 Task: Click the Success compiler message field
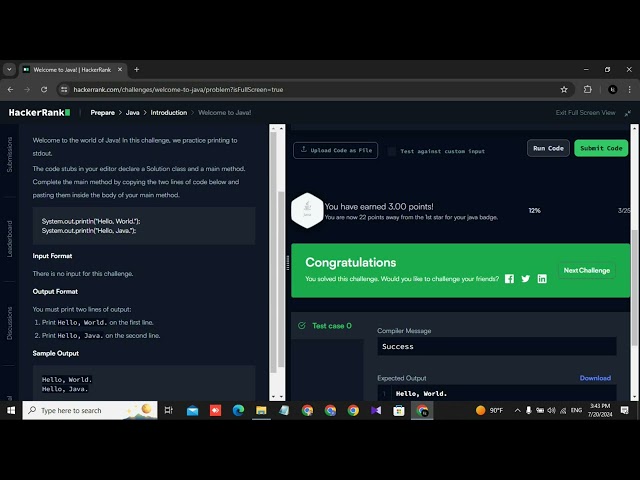tap(497, 347)
